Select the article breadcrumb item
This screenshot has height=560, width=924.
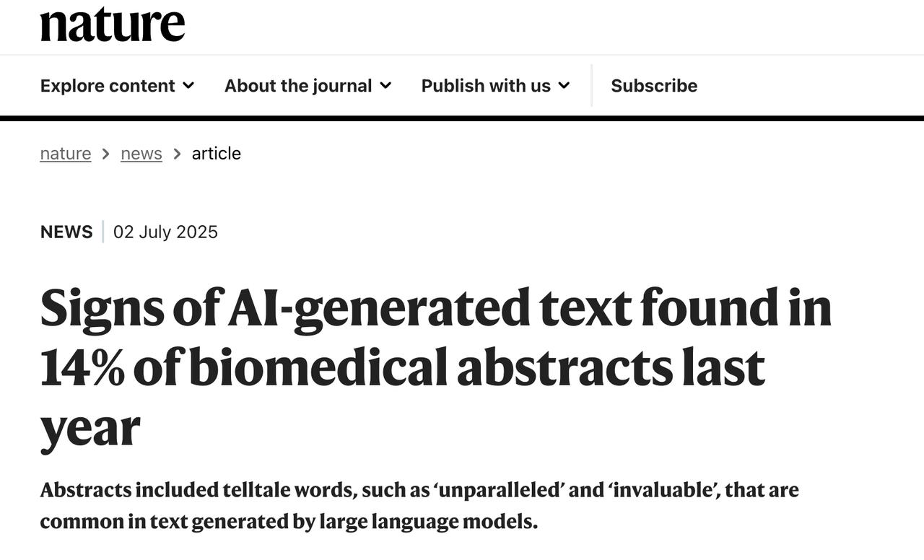click(x=216, y=154)
